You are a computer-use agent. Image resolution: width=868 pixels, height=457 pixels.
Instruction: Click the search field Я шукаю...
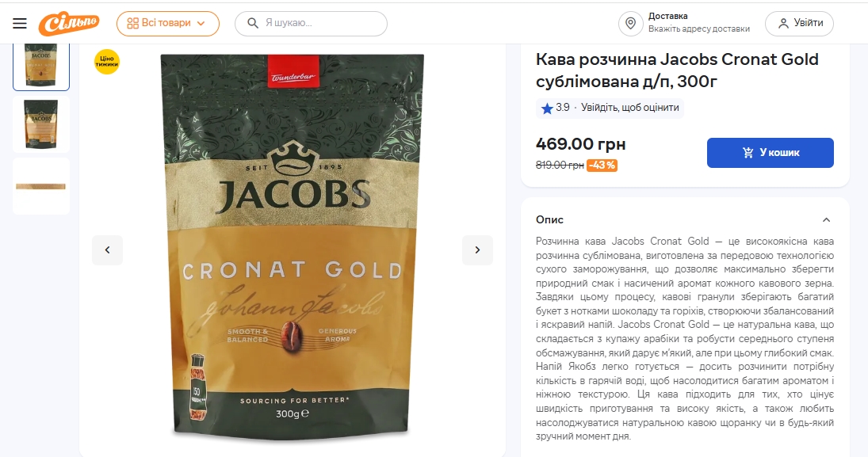pyautogui.click(x=311, y=23)
